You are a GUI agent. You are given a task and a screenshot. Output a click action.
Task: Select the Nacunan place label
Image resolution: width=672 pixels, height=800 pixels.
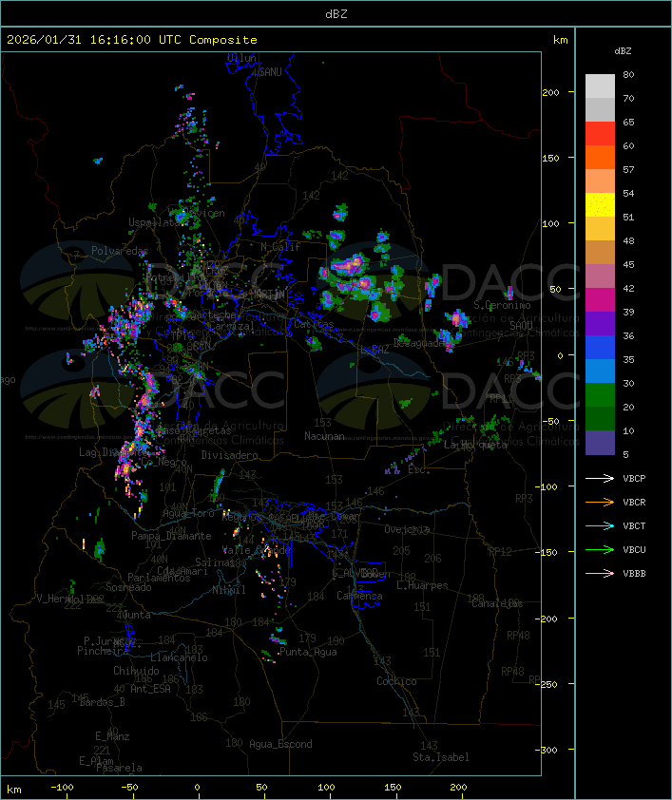[324, 436]
